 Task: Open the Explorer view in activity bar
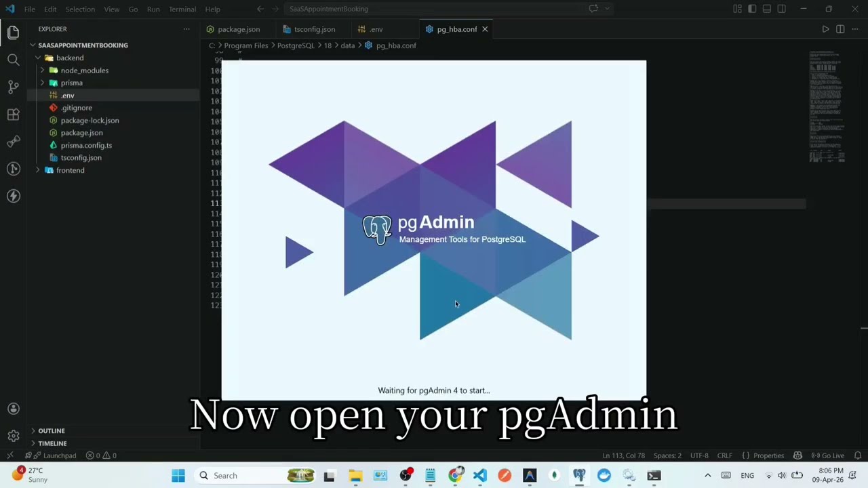coord(13,33)
